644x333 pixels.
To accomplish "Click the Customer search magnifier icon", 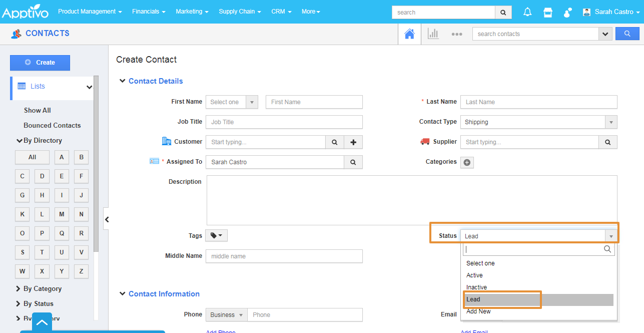I will click(x=334, y=142).
